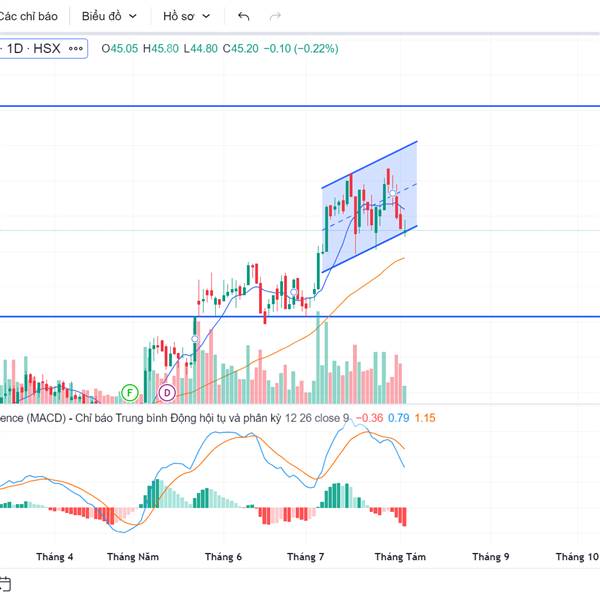Click the low price L44.80 value

coord(201,49)
